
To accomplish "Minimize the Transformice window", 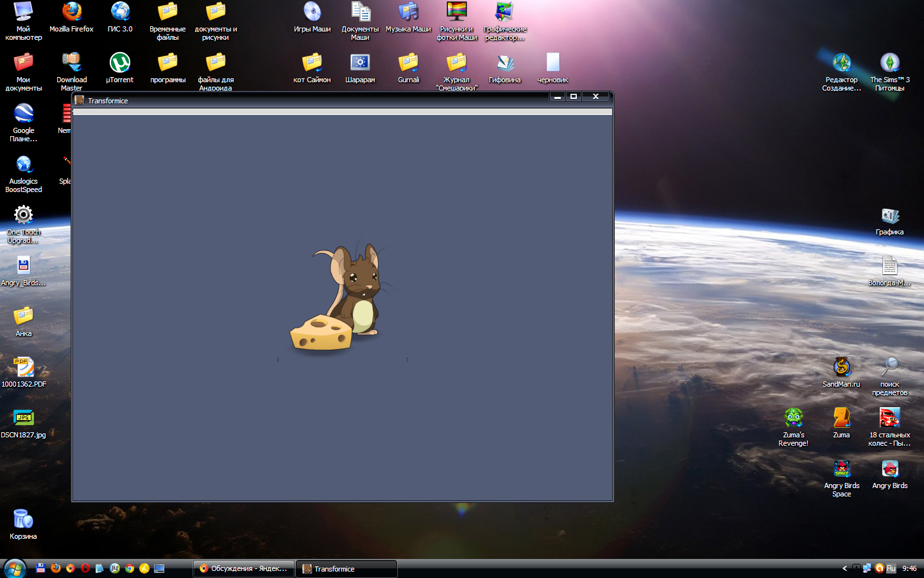I will click(x=558, y=96).
